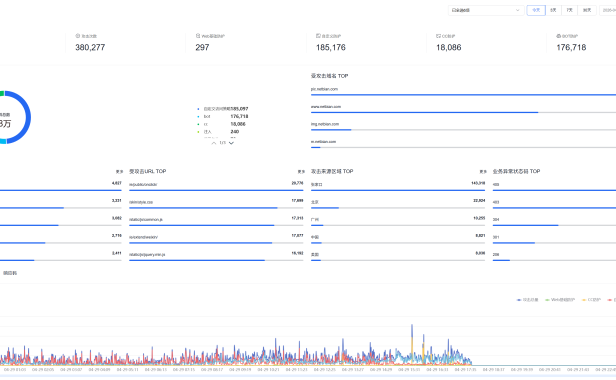
Task: Click the date range input beside the time tabs
Action: 608,10
